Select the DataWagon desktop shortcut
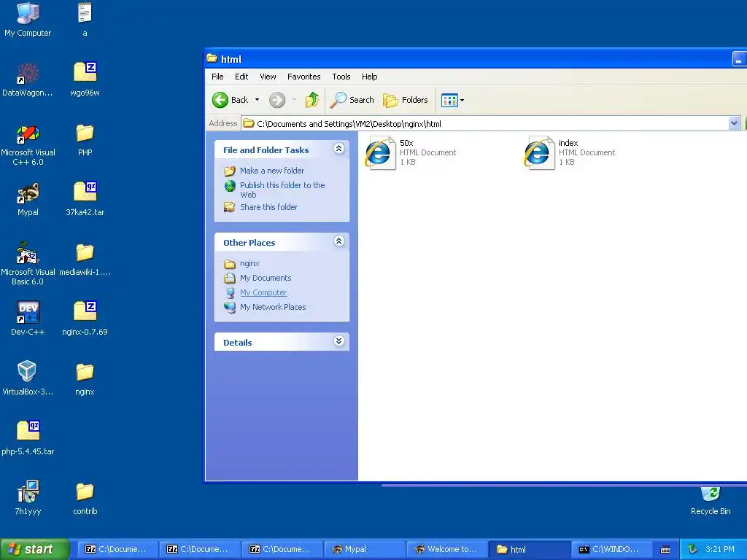Viewport: 747px width, 560px height. point(28,79)
